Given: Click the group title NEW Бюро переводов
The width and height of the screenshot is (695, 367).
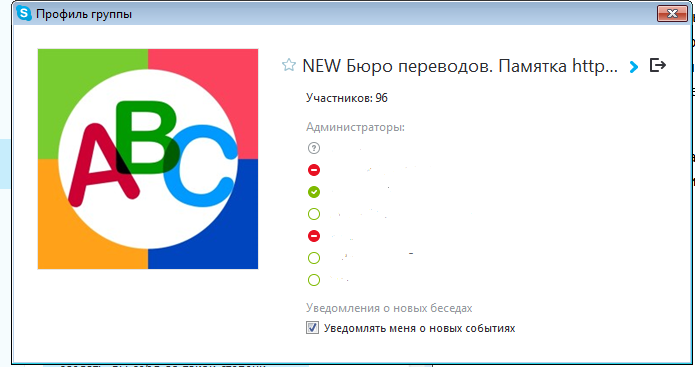Looking at the screenshot, I should (x=460, y=66).
